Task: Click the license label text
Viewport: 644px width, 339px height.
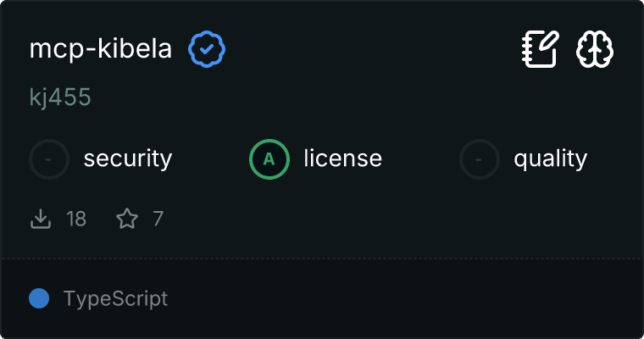Action: tap(342, 158)
